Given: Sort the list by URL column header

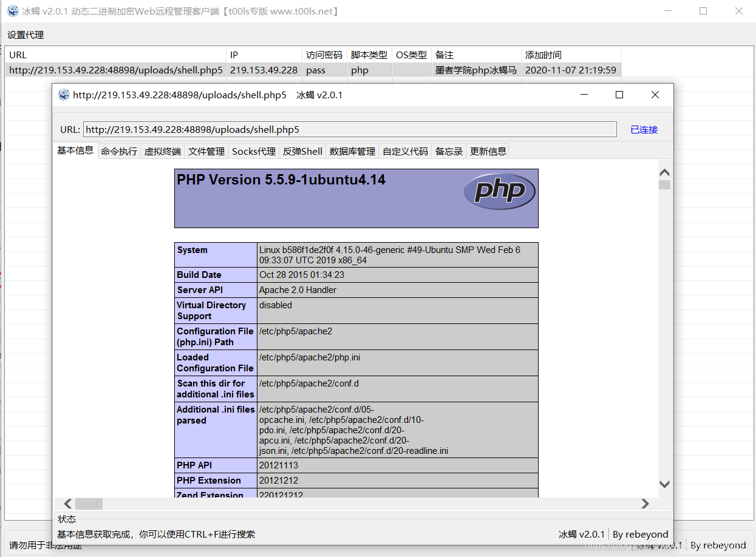Looking at the screenshot, I should (x=116, y=55).
